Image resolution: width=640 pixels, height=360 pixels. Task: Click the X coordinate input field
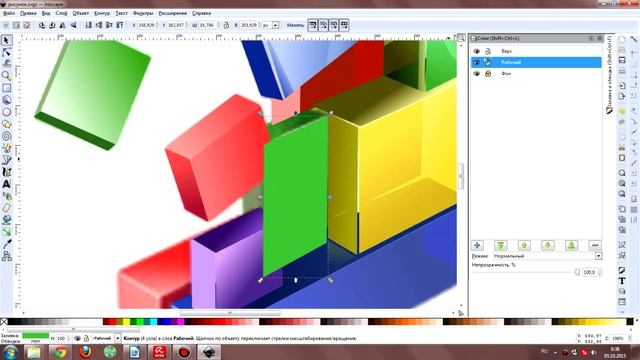(x=147, y=25)
